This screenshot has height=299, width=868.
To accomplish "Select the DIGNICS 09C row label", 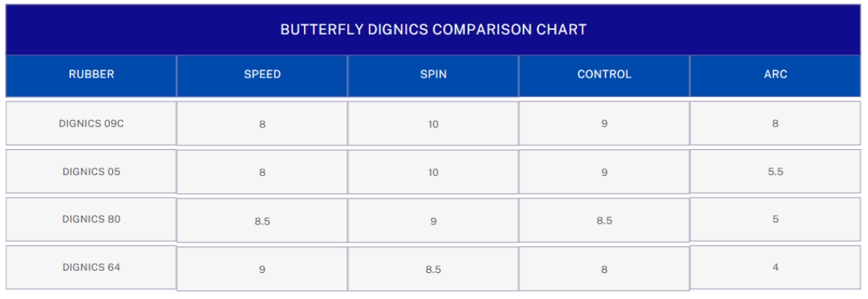I will click(x=91, y=123).
